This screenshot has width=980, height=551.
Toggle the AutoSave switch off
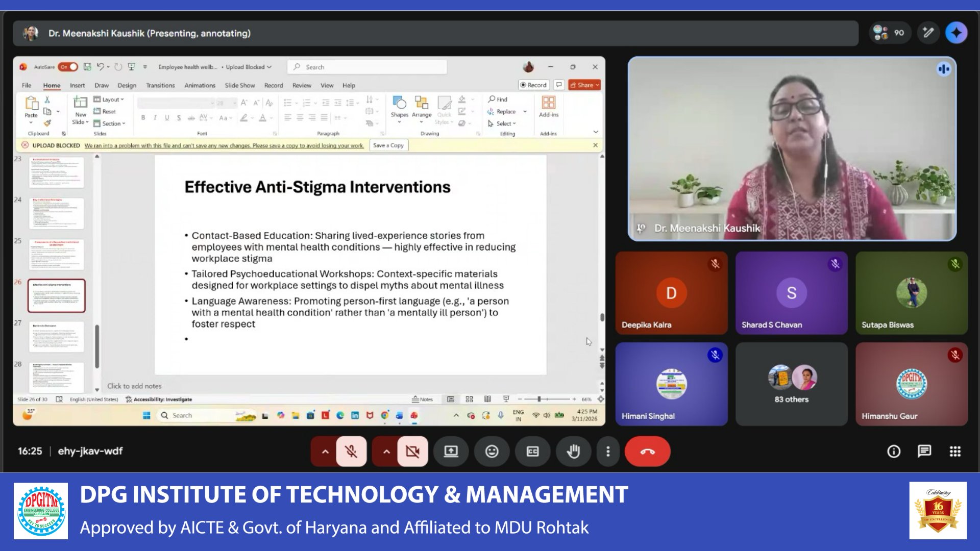68,67
